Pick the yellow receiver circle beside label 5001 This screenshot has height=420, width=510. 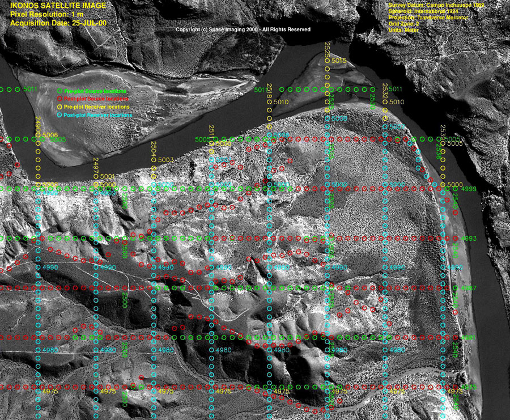pos(96,176)
